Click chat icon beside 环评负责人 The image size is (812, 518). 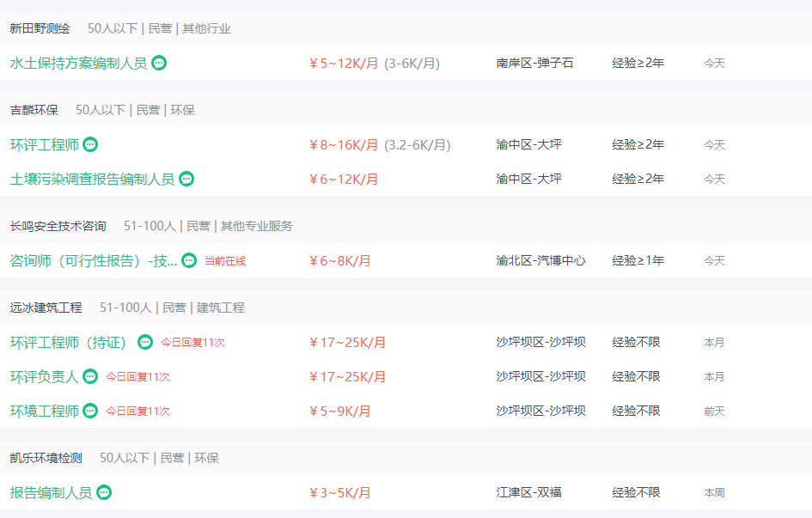point(90,376)
